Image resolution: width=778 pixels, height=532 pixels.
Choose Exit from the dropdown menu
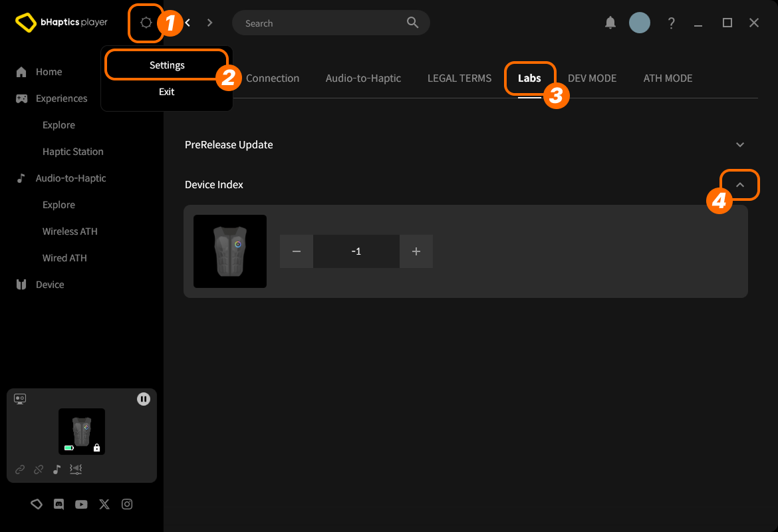pos(167,92)
